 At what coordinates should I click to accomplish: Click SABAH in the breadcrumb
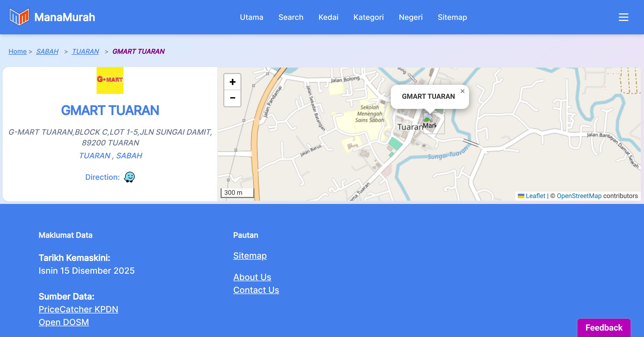point(47,51)
